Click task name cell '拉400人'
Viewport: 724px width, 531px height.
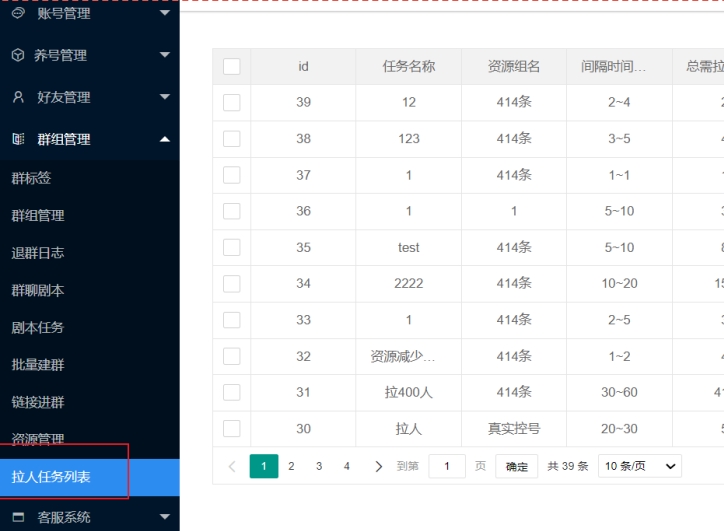click(409, 392)
